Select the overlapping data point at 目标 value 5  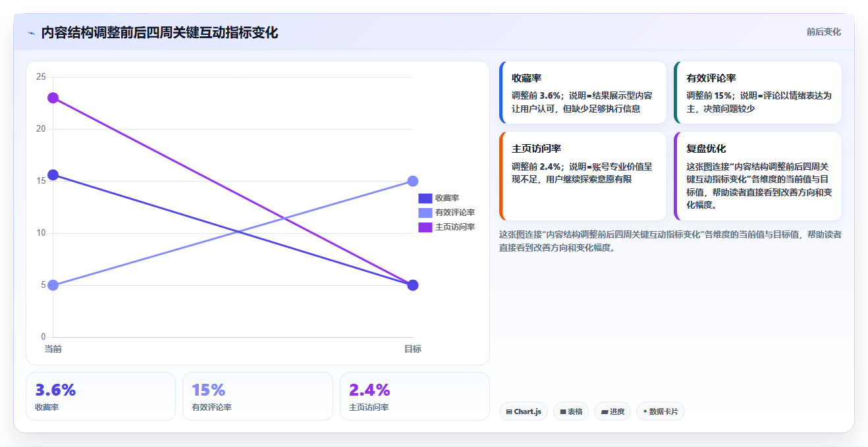tap(413, 285)
